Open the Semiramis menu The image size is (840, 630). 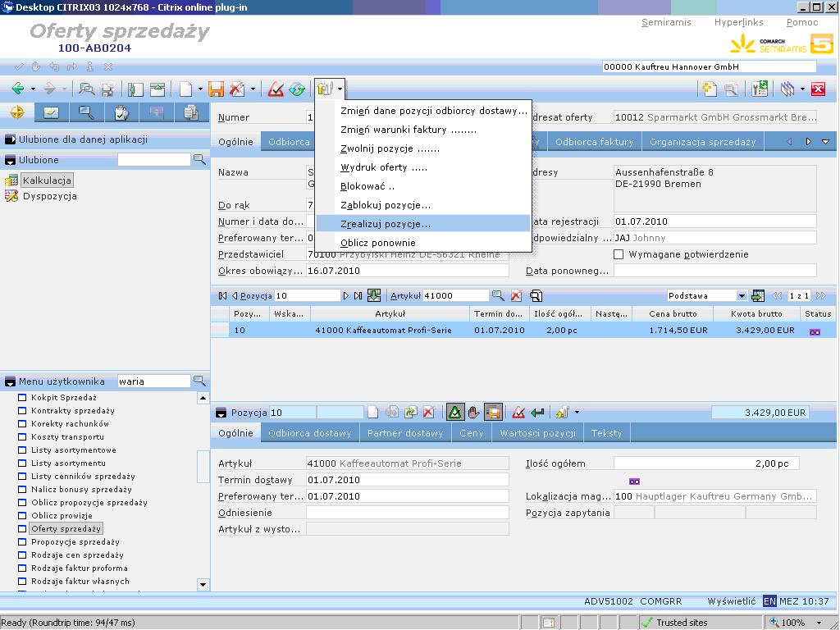click(x=666, y=22)
